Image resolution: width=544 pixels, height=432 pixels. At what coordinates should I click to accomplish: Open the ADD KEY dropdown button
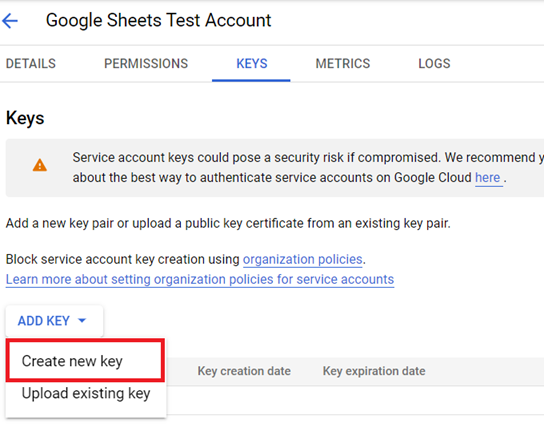[x=54, y=321]
